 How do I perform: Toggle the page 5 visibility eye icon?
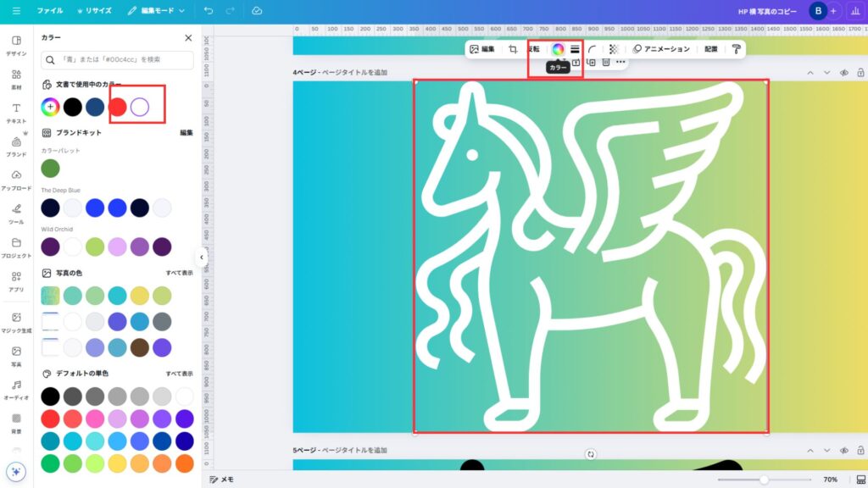click(844, 450)
